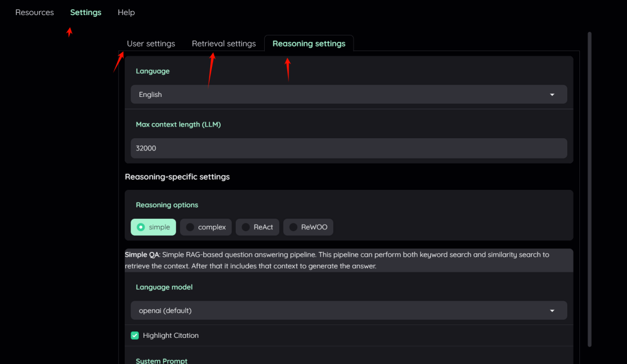Click the Language model chevron arrow

(x=552, y=311)
